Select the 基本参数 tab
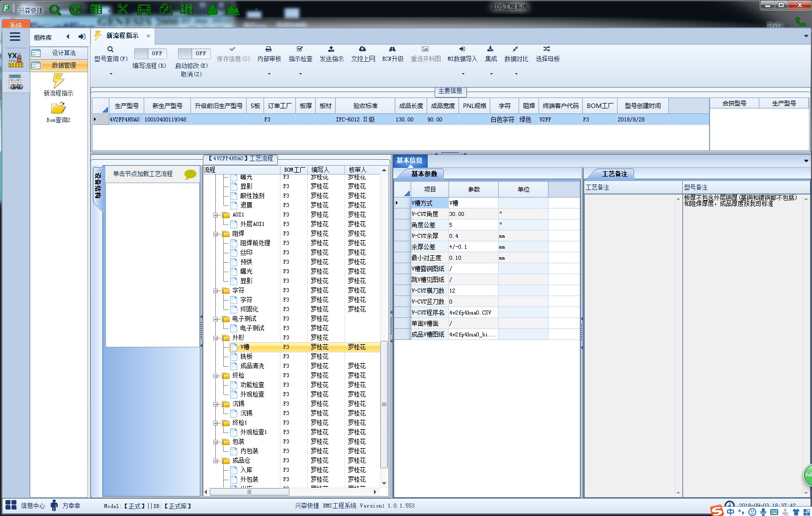 [424, 174]
